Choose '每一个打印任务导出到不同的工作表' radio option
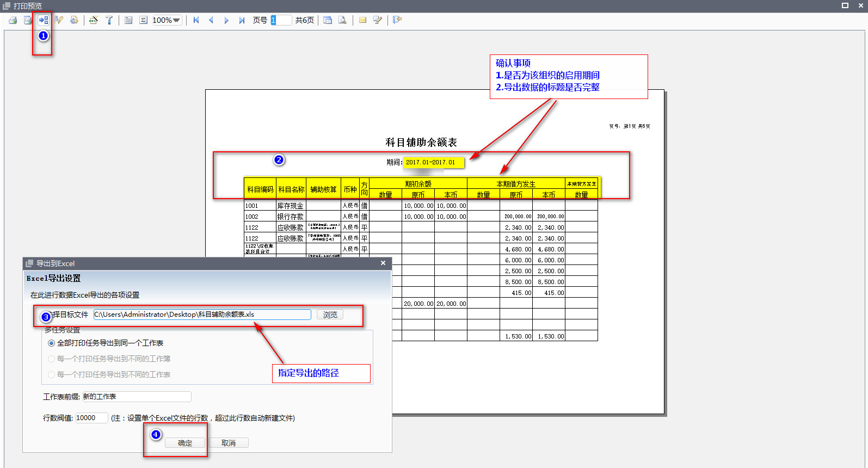 pos(52,375)
